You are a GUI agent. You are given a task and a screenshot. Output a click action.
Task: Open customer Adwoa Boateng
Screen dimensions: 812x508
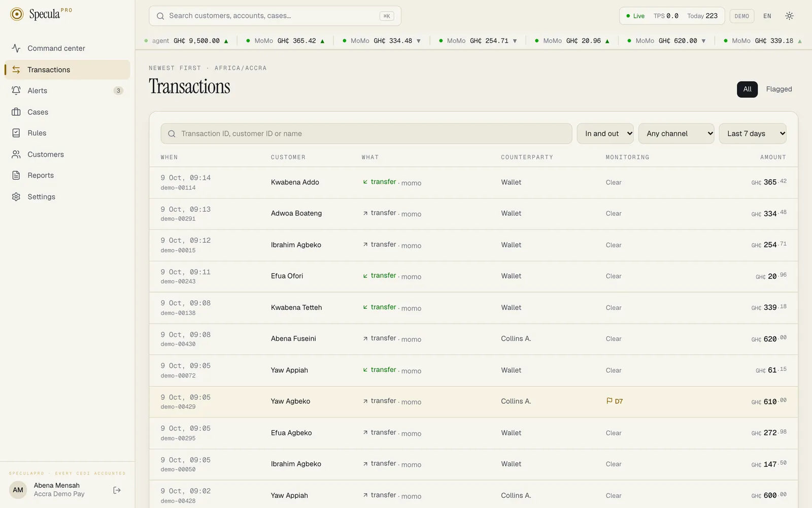click(296, 213)
